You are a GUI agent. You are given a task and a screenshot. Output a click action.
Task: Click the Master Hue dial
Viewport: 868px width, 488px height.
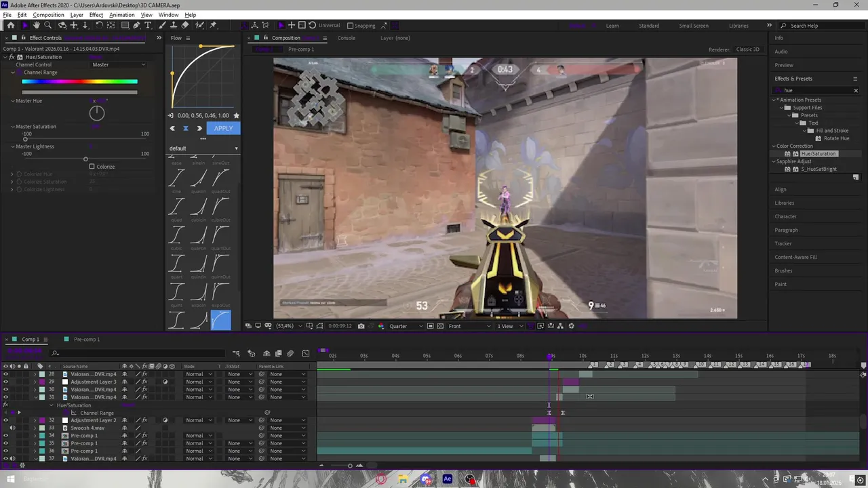point(97,113)
